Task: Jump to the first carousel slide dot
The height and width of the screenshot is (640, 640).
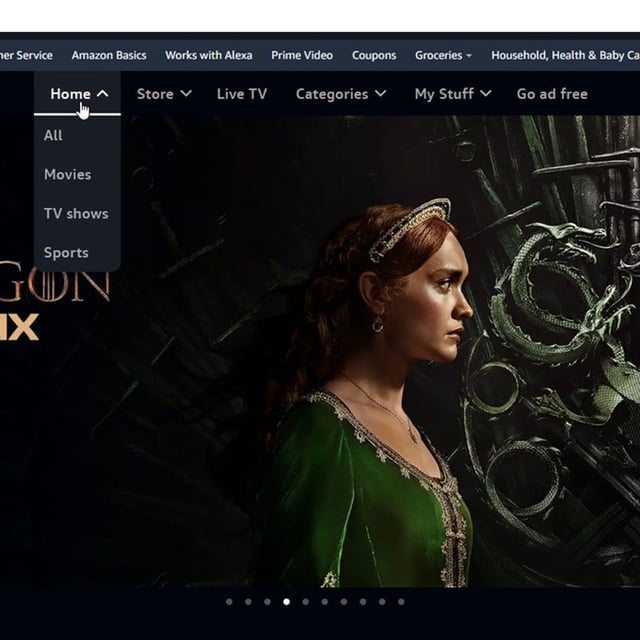Action: pyautogui.click(x=229, y=602)
